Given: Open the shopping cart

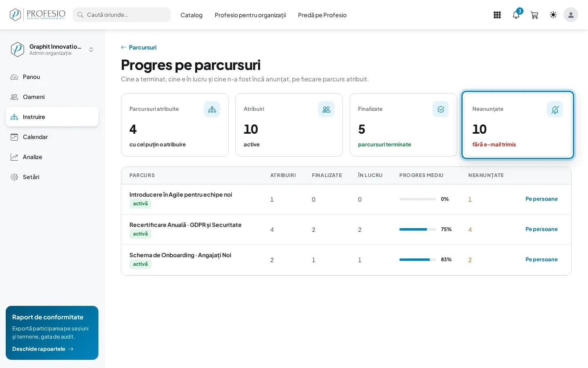Looking at the screenshot, I should pos(535,15).
